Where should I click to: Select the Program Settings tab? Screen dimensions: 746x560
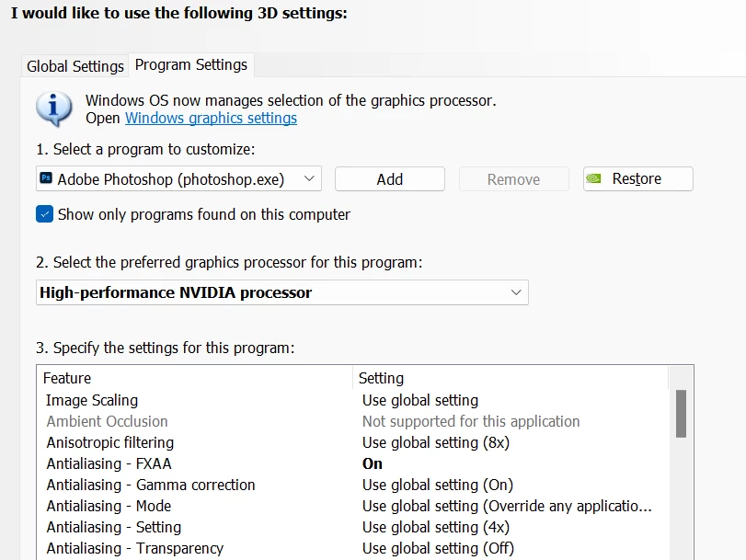[191, 64]
